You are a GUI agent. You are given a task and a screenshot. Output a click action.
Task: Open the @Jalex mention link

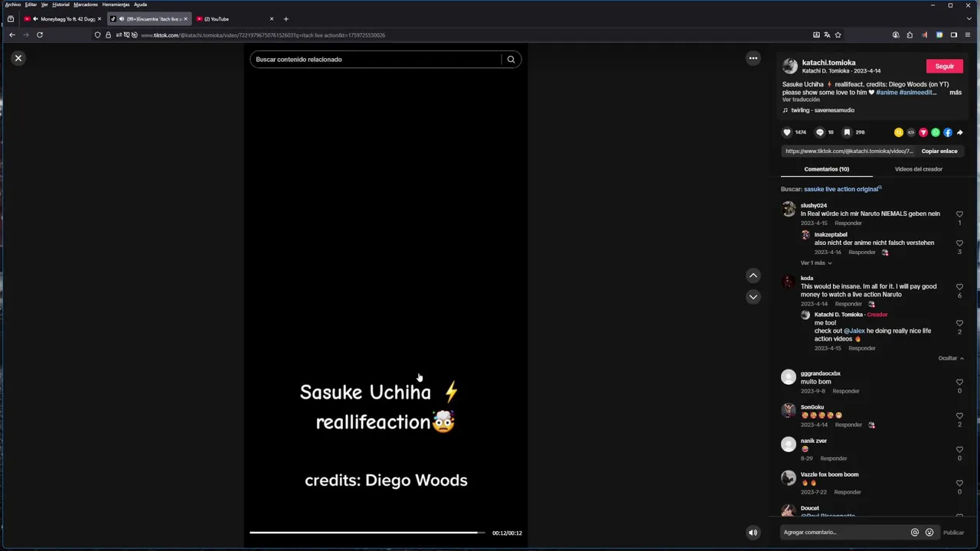click(854, 331)
